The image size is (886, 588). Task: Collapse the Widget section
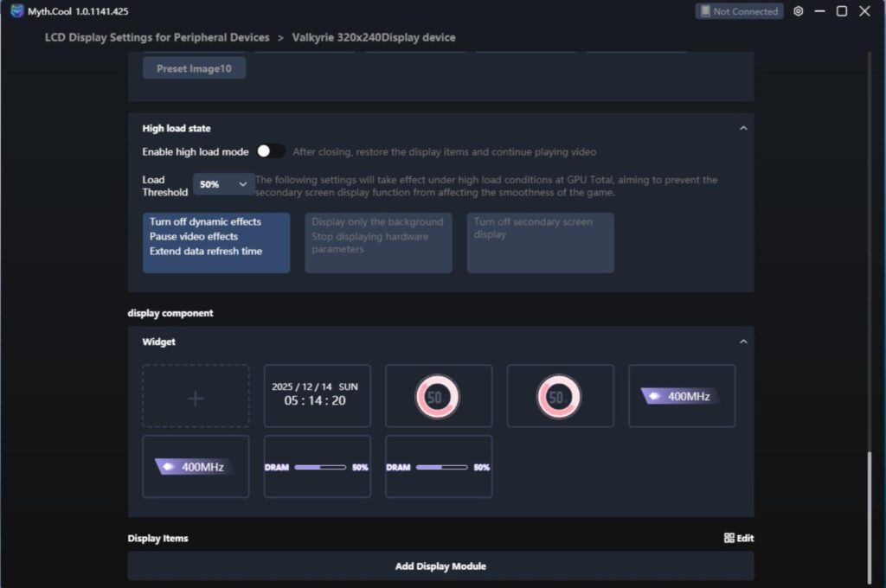[x=743, y=342]
